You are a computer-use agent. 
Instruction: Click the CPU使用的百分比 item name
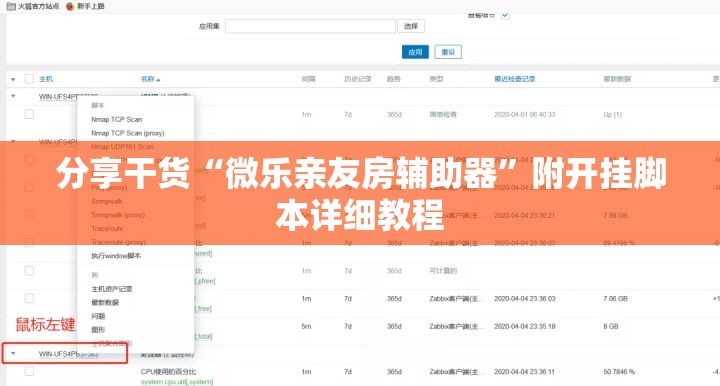168,371
